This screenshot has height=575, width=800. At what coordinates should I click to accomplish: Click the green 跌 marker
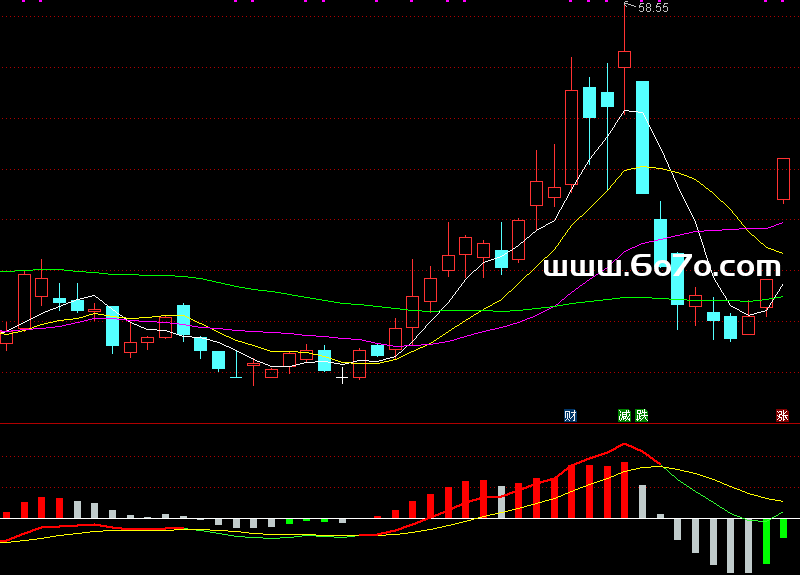[642, 415]
